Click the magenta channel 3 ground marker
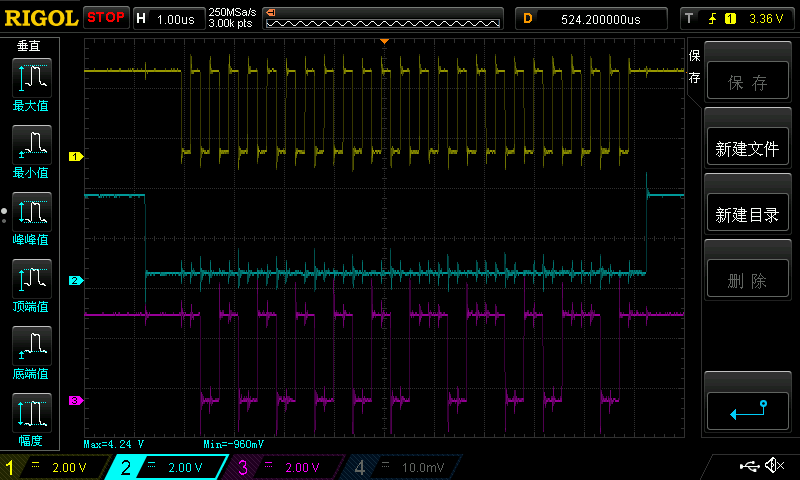This screenshot has height=480, width=800. point(76,400)
